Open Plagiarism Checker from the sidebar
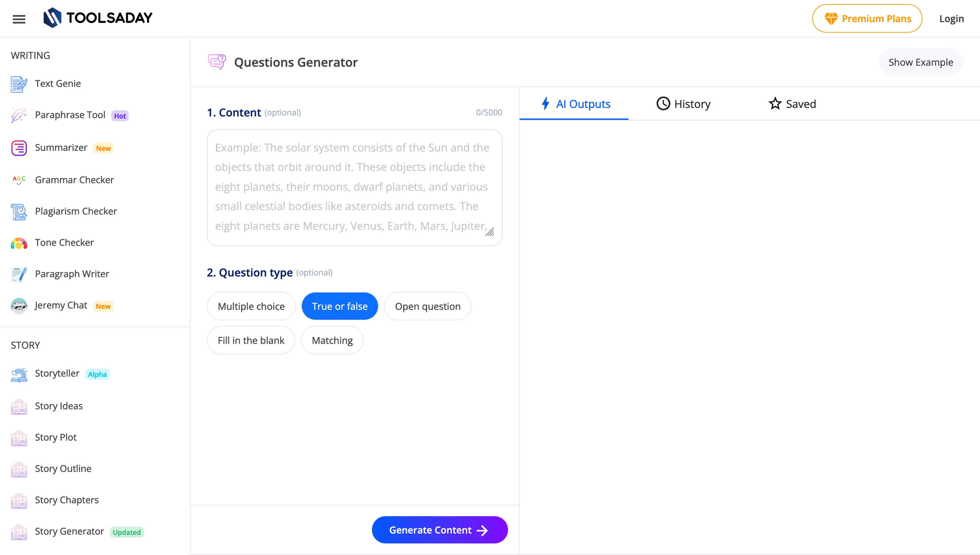 click(76, 211)
